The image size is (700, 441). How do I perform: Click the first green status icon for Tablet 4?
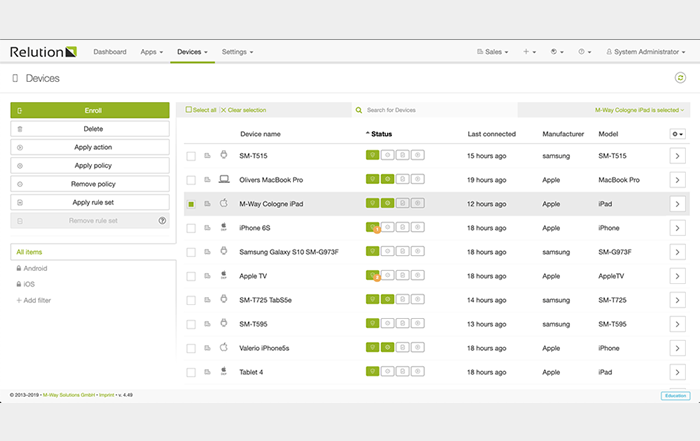click(372, 371)
